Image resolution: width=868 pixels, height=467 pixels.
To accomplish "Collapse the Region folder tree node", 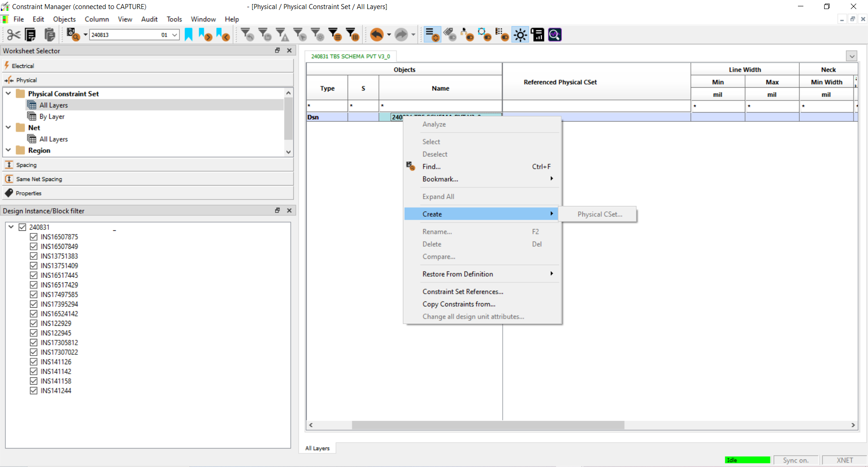I will click(9, 150).
